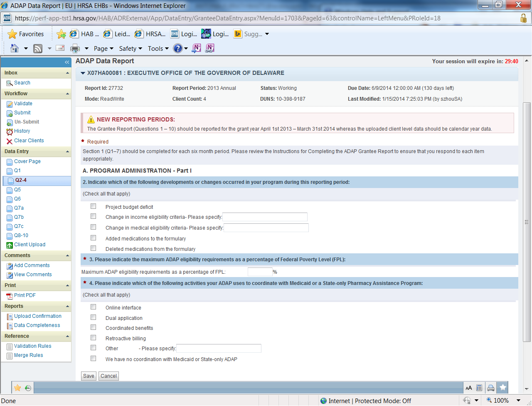Enable Added medications to the formulary checkbox

tap(94, 238)
